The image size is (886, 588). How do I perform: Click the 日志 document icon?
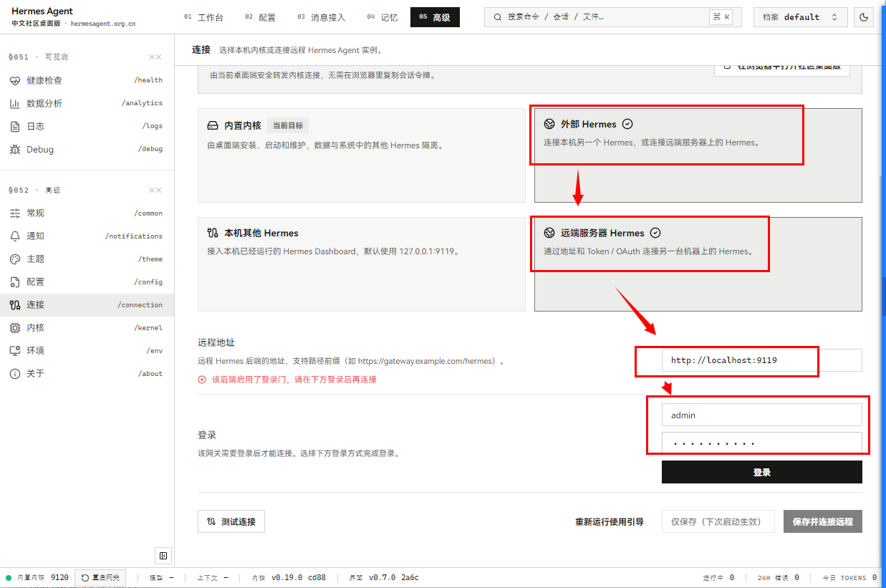coord(15,126)
